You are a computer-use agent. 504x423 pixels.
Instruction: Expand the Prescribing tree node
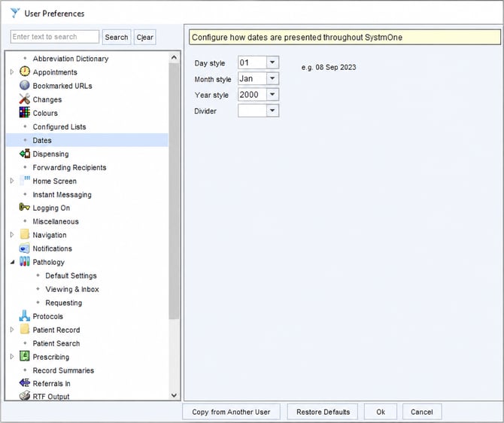pos(12,357)
